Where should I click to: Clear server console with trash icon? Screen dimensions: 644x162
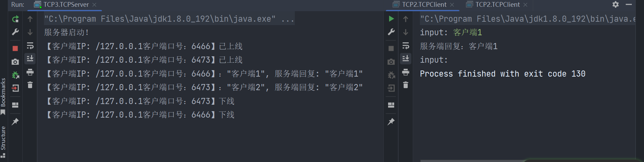[x=30, y=85]
